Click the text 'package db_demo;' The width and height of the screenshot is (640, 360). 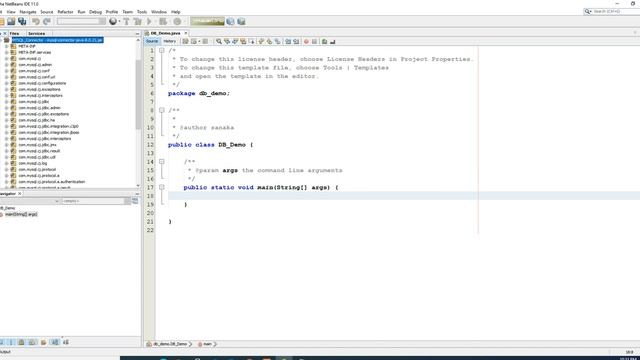[x=199, y=93]
